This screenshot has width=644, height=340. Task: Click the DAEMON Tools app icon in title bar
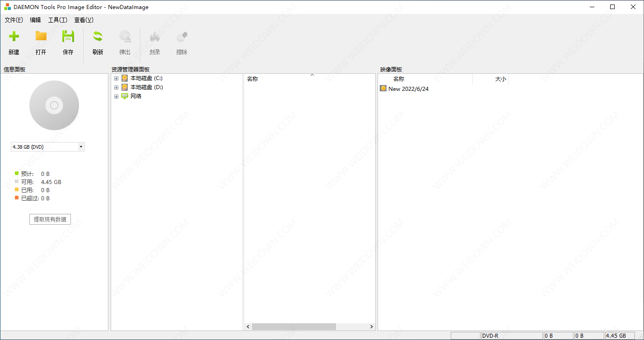coord(8,7)
